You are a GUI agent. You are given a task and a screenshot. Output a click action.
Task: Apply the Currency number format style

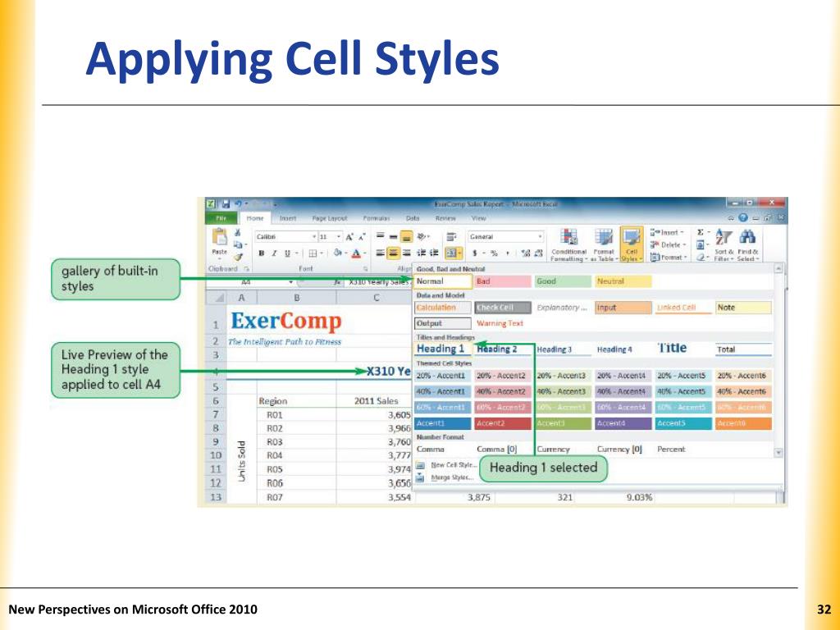coord(554,450)
